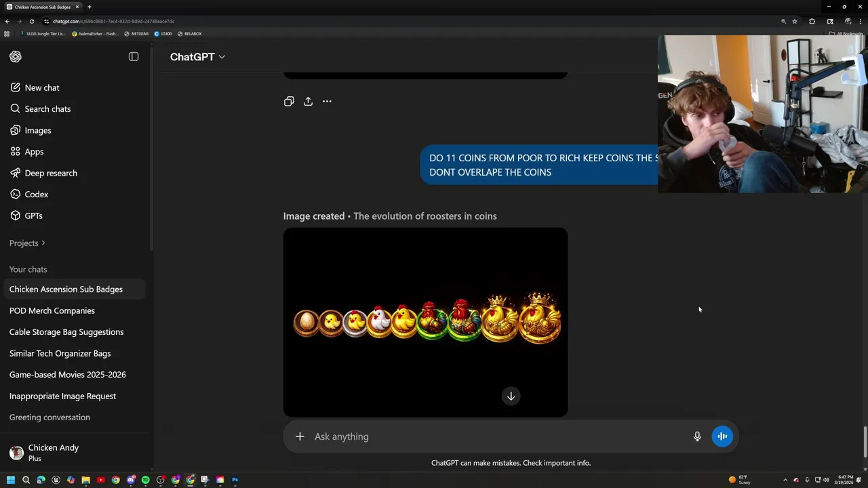Open the bookmarks apps grid icon
This screenshot has width=868, height=488.
[7, 34]
